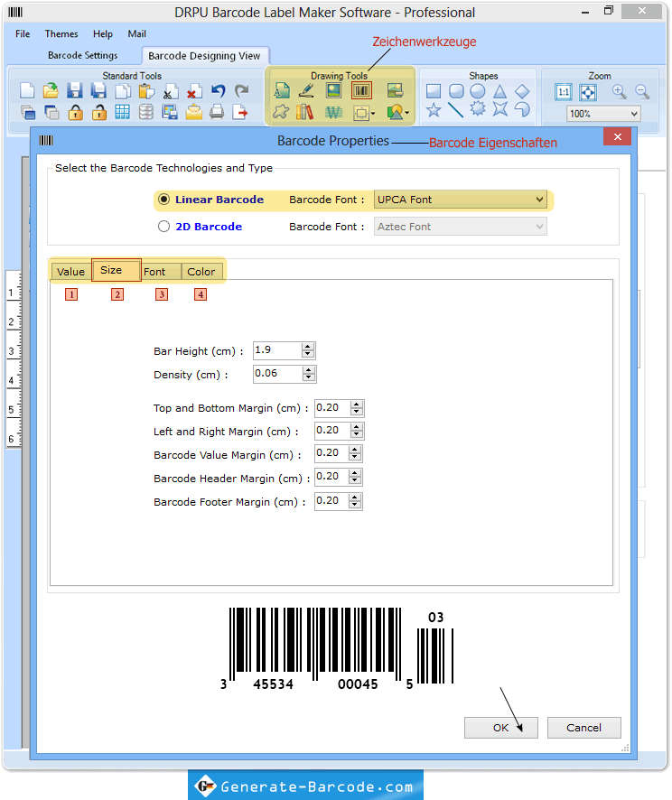Select the Star shape

tap(434, 109)
